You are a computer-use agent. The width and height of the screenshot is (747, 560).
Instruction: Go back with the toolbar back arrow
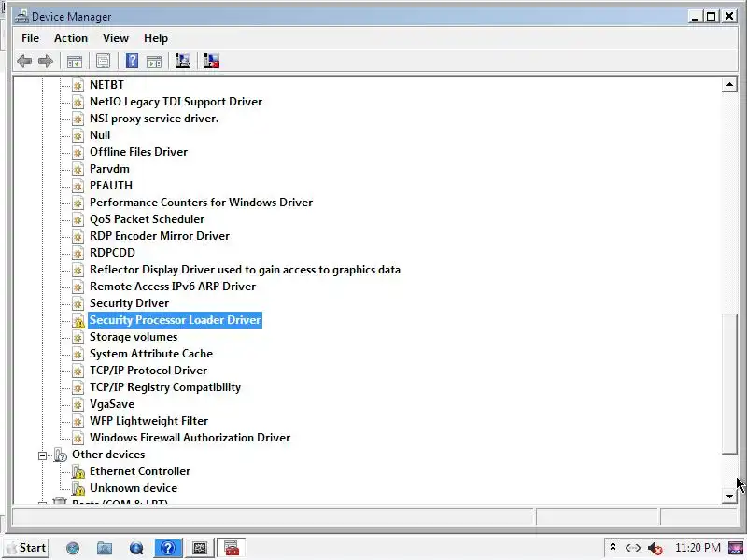[24, 62]
